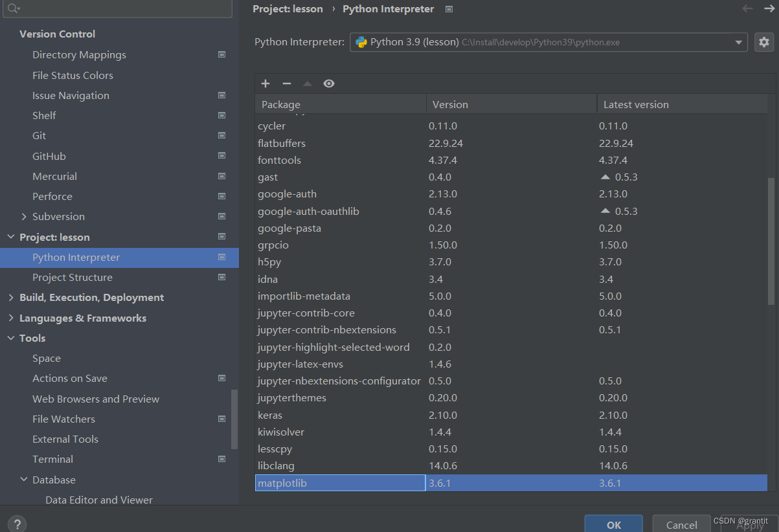The height and width of the screenshot is (532, 779).
Task: Click the settings search field
Action: tap(117, 8)
